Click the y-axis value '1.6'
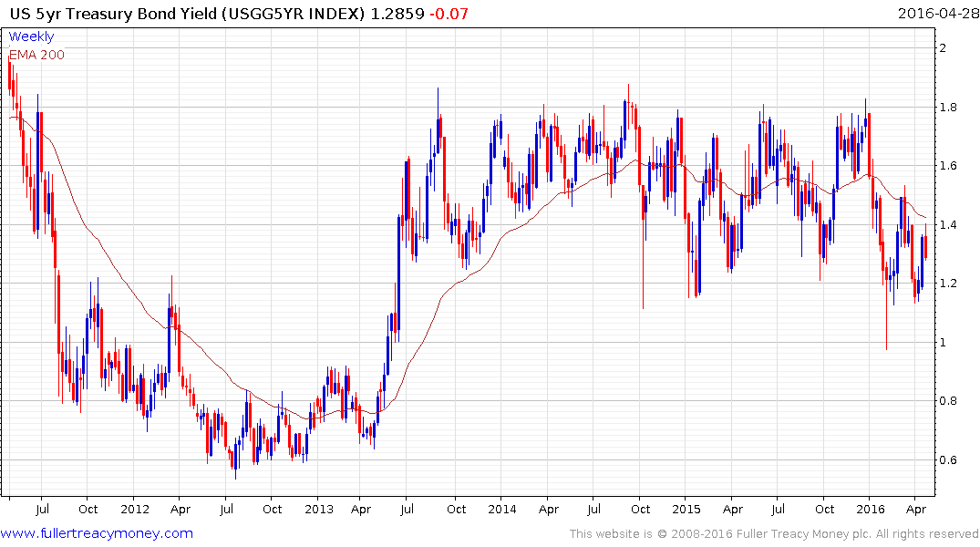Screen dimensions: 980x547 [948, 166]
